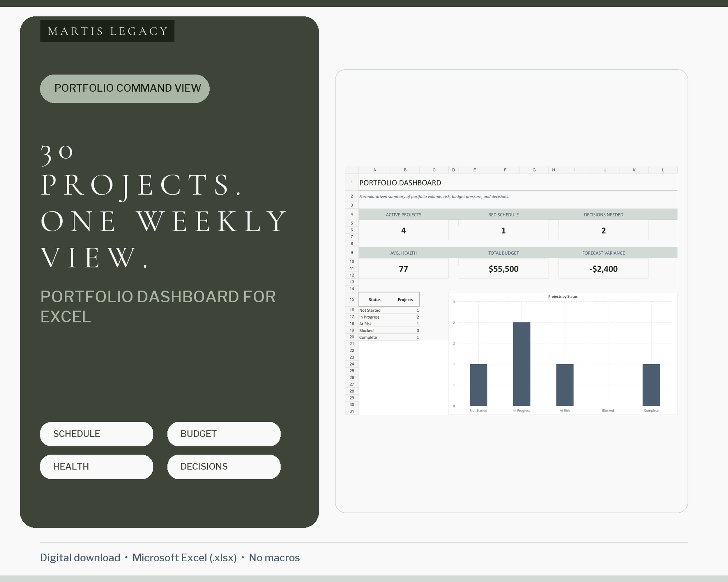Click the AVG. HEALTH header cell

pyautogui.click(x=404, y=253)
